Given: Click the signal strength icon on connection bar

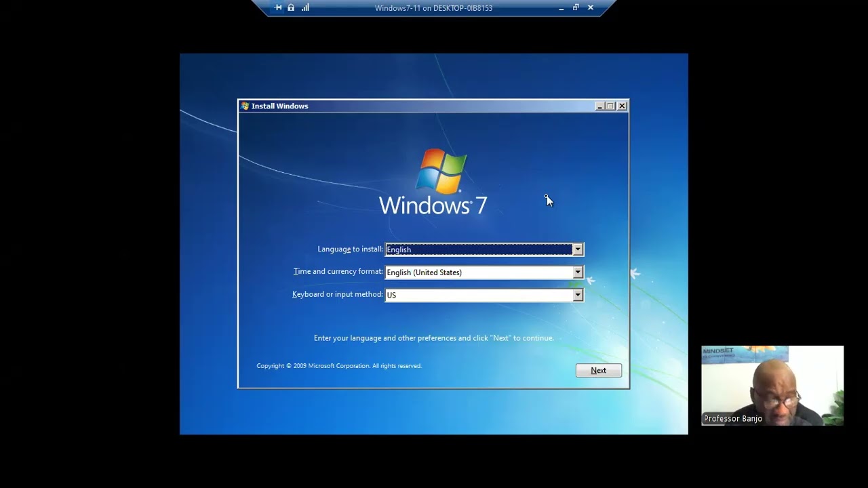Looking at the screenshot, I should pyautogui.click(x=305, y=7).
